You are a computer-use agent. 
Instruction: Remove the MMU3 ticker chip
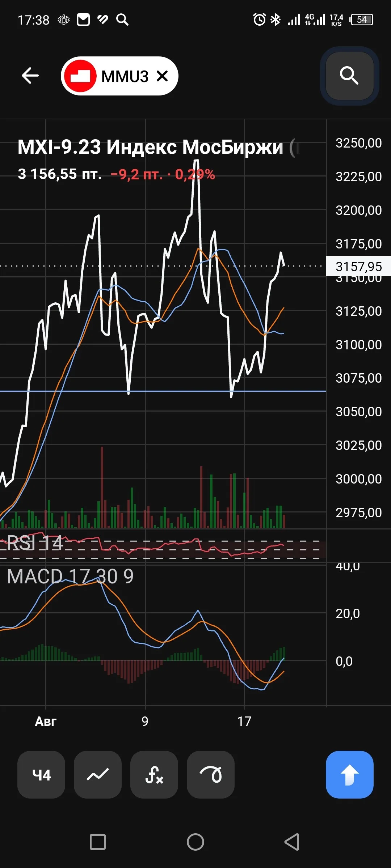point(162,76)
